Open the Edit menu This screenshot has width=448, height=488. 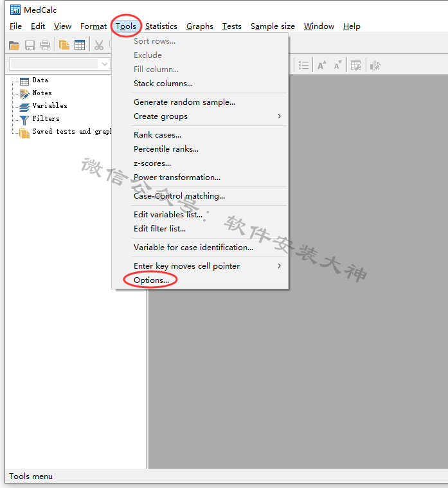[38, 26]
